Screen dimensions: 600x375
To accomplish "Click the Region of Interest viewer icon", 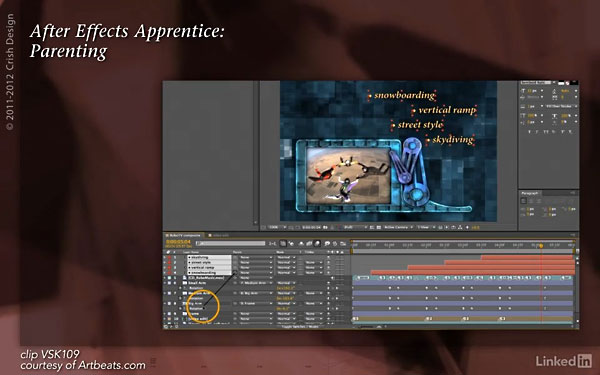I will click(x=372, y=227).
